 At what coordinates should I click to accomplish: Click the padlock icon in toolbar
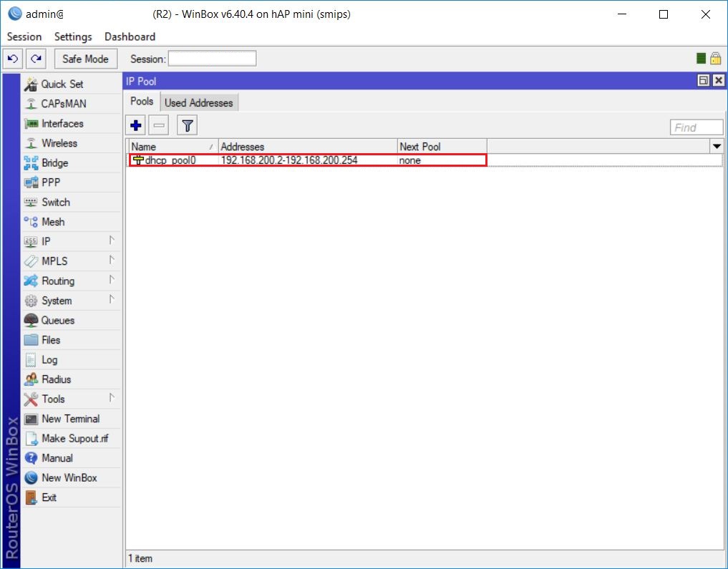pyautogui.click(x=715, y=58)
